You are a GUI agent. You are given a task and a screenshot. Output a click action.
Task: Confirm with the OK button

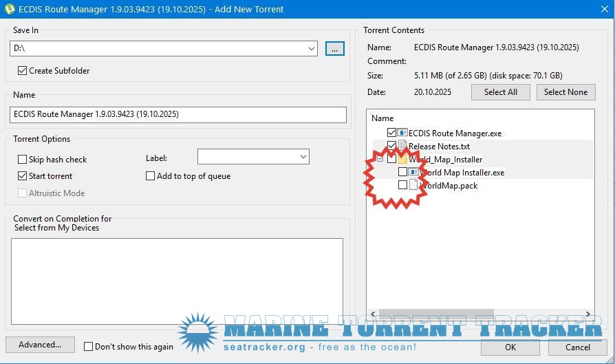[510, 347]
